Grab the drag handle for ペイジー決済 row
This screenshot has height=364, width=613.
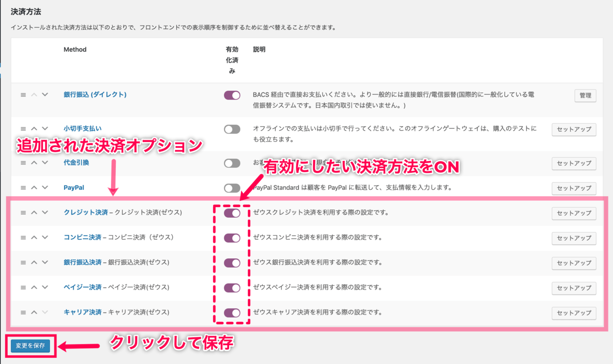(x=23, y=287)
